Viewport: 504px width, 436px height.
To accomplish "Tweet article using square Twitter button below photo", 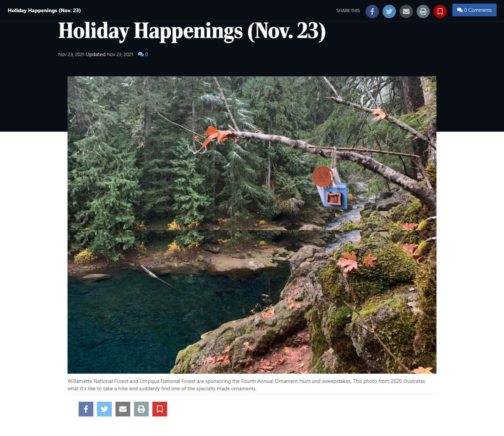I will pos(104,409).
